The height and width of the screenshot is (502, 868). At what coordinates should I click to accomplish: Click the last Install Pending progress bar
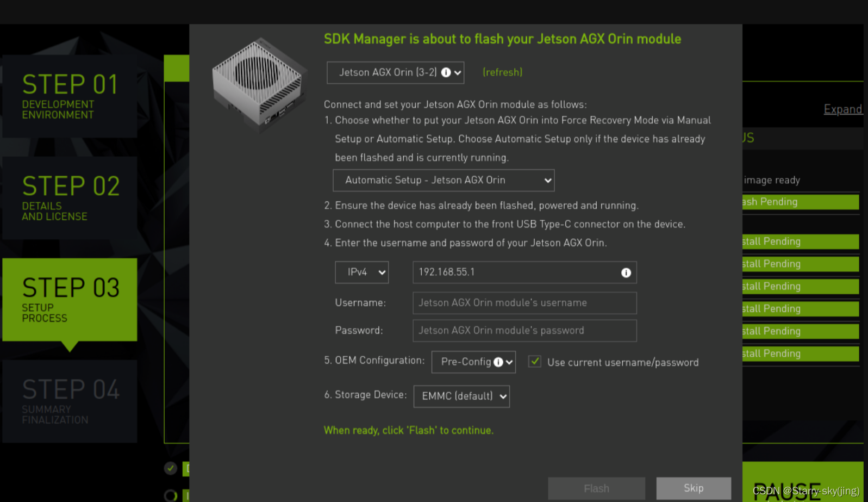click(x=801, y=354)
